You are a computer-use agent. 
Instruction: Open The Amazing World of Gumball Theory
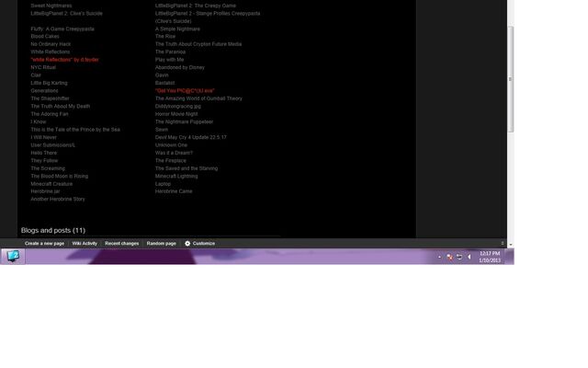198,98
